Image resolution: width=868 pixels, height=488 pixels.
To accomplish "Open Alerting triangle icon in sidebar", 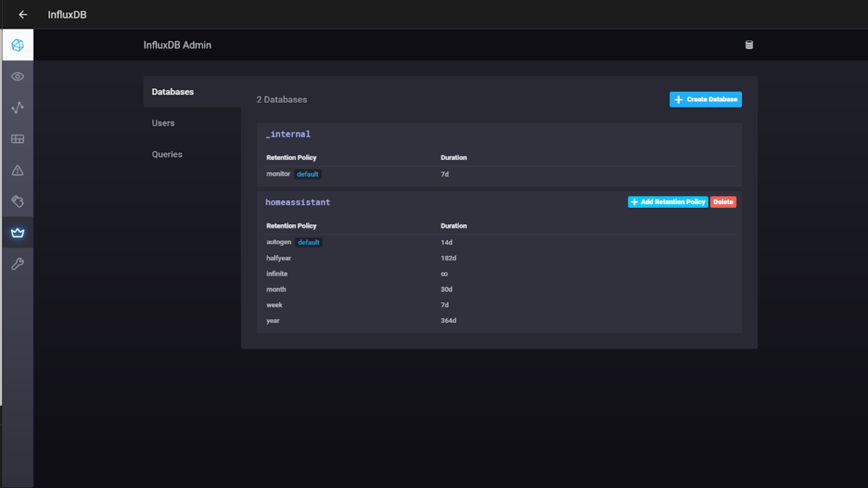I will [x=17, y=171].
